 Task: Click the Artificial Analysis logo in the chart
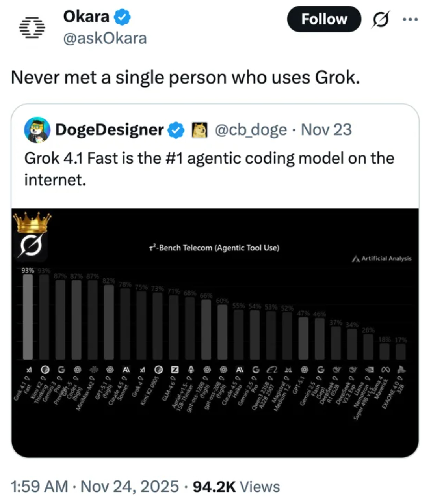(x=381, y=259)
